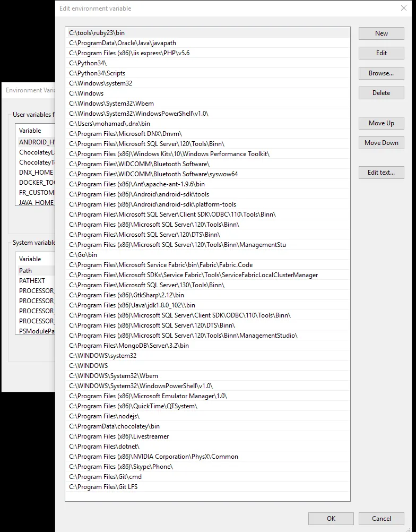Select the WIDCOMM\Bluetooth Software\ entry
This screenshot has width=416, height=532.
[x=207, y=164]
